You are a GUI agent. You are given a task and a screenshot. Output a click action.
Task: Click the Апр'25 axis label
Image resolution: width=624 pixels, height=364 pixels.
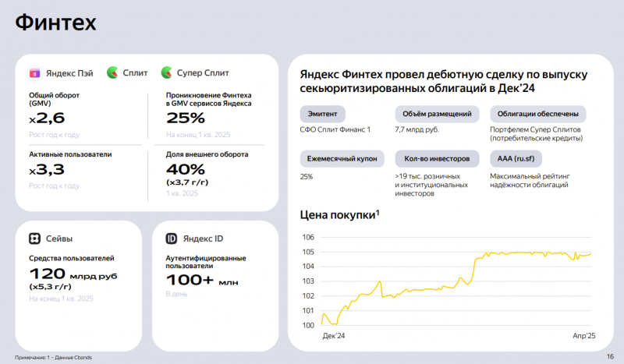583,336
